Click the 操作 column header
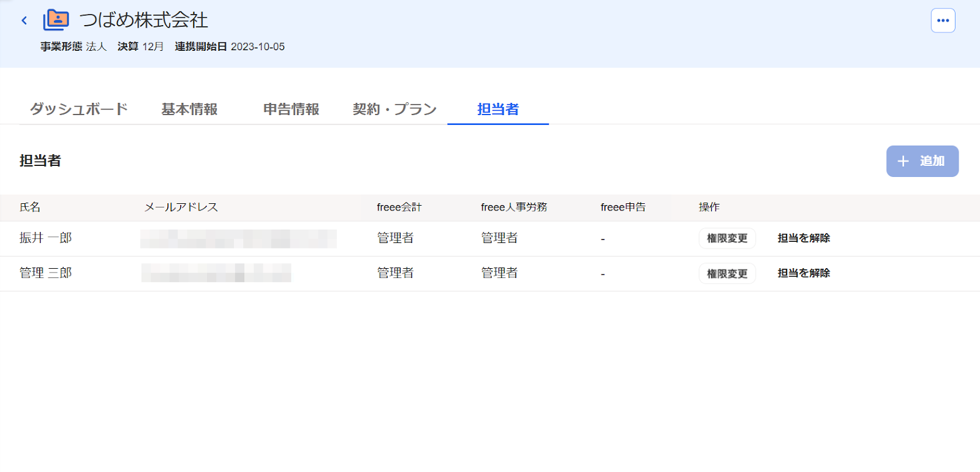Screen dimensions: 980x472 [709, 207]
